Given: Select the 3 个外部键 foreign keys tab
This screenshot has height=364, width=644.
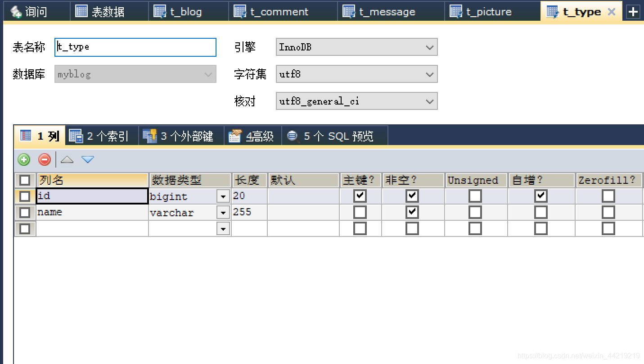Looking at the screenshot, I should click(181, 136).
